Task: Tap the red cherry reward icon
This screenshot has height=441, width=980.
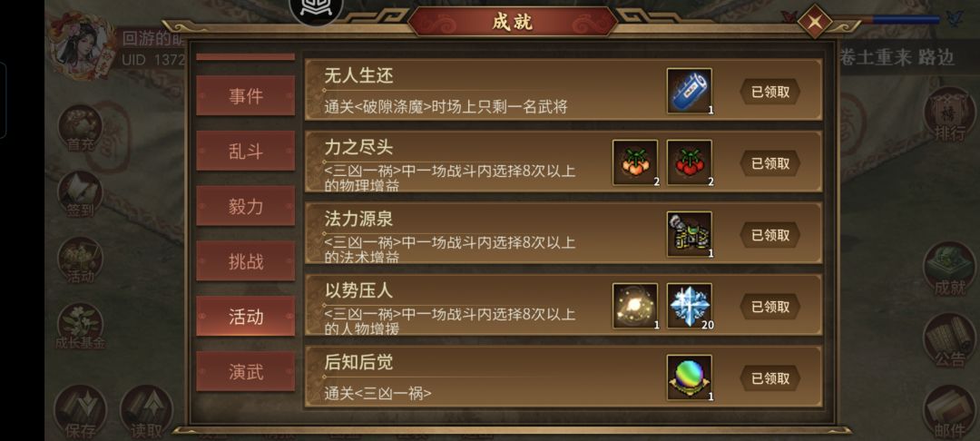Action: point(689,162)
